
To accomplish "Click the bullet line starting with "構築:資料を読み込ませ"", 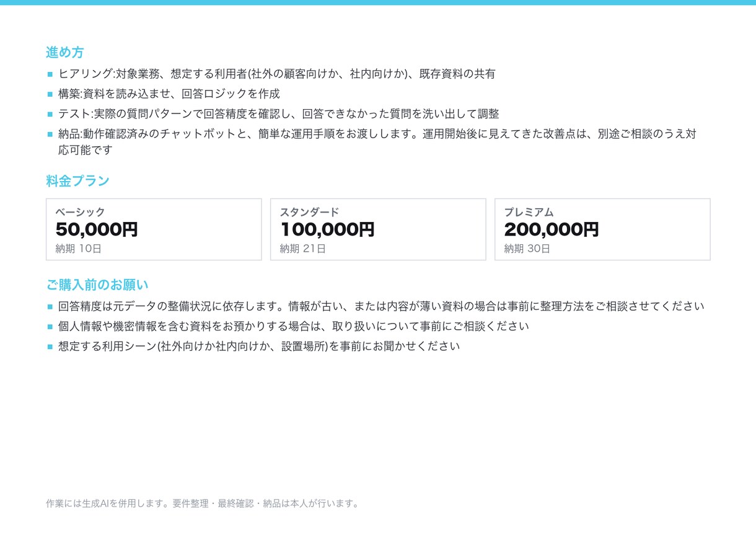I will [169, 94].
